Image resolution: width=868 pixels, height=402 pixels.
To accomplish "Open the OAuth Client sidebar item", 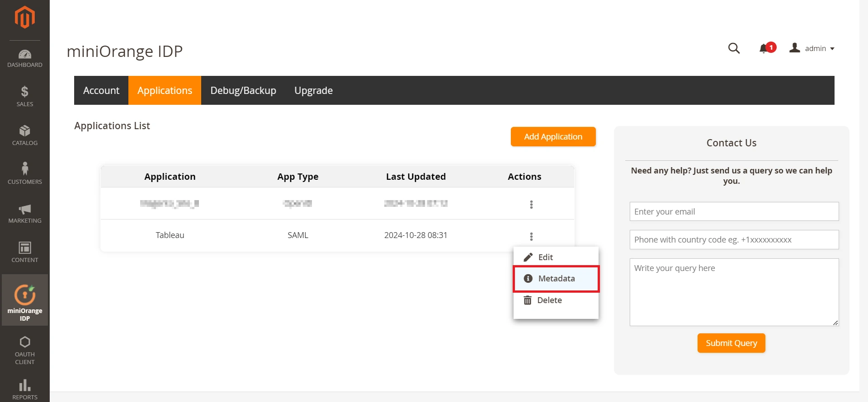I will (25, 351).
